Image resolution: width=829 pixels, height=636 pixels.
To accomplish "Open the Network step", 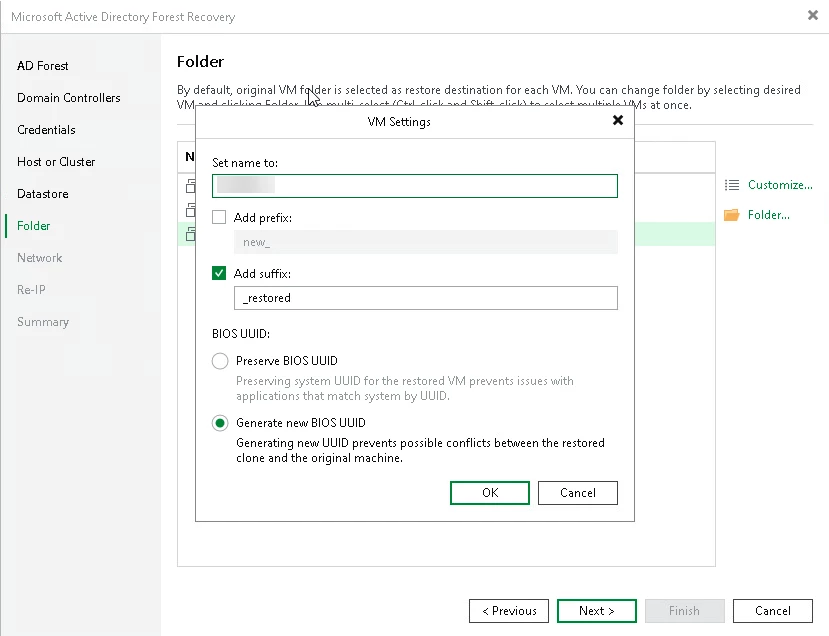I will point(40,258).
